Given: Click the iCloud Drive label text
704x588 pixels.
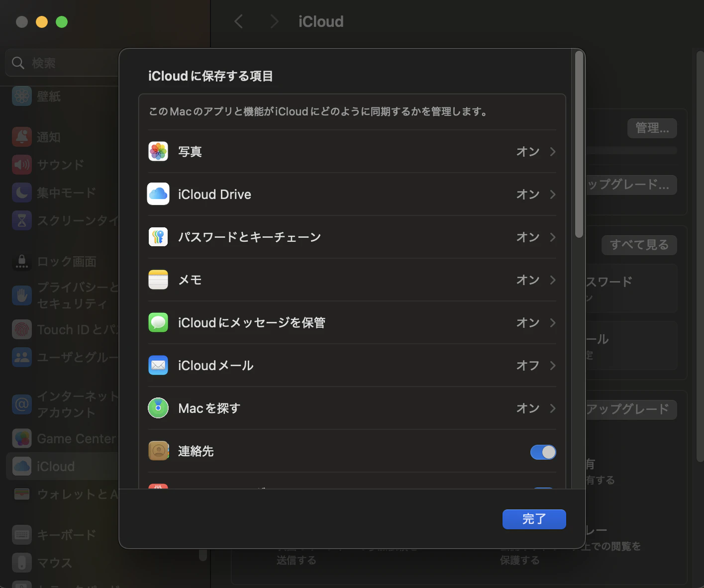Looking at the screenshot, I should point(214,194).
